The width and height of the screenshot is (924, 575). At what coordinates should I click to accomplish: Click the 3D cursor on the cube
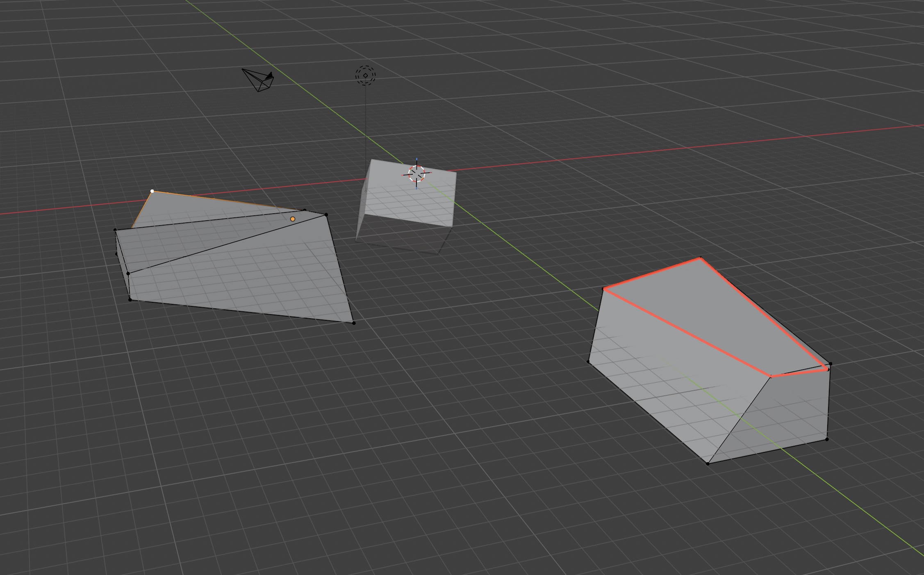(x=417, y=173)
